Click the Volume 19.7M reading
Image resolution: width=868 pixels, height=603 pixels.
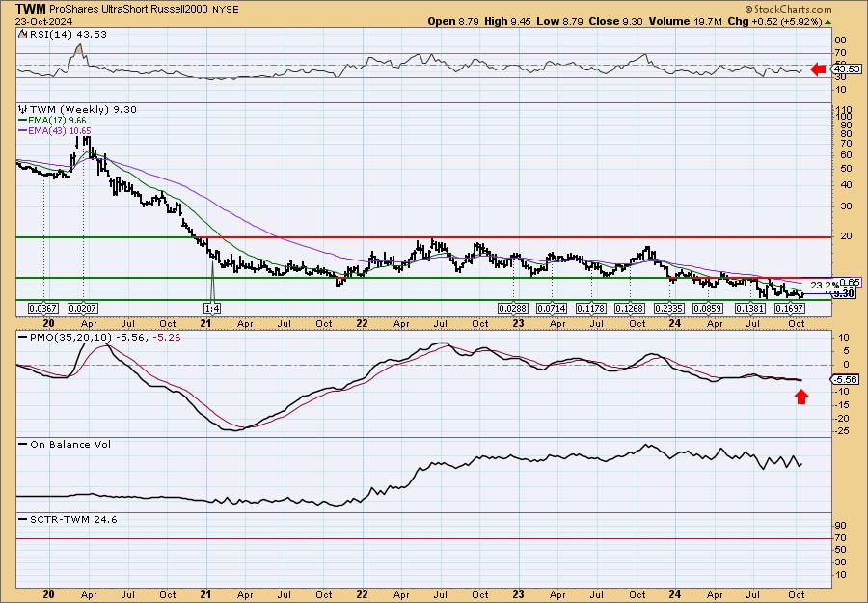point(684,21)
